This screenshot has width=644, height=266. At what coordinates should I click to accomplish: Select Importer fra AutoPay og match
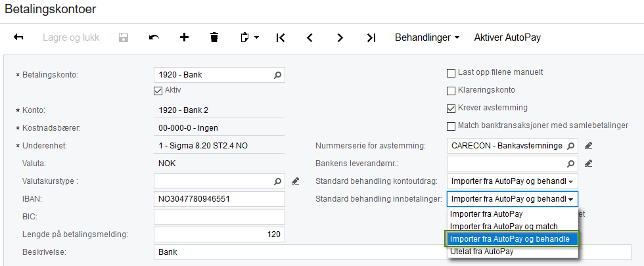(512, 226)
